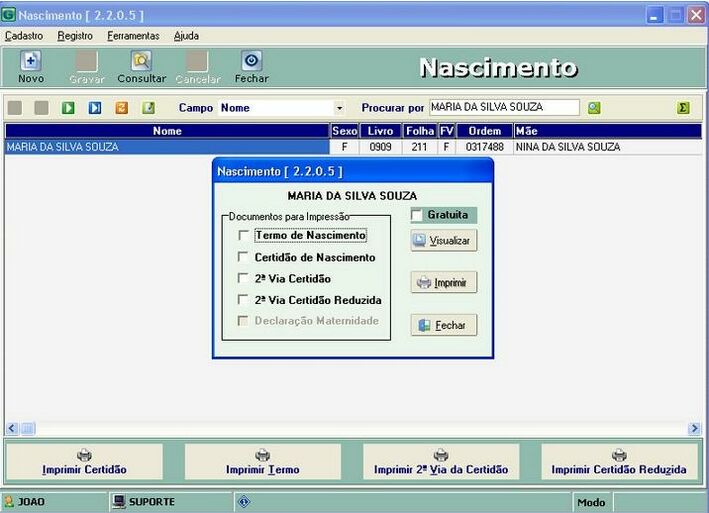The width and height of the screenshot is (709, 513).
Task: Click Imprimir Certidão Reduzida button
Action: 619,461
